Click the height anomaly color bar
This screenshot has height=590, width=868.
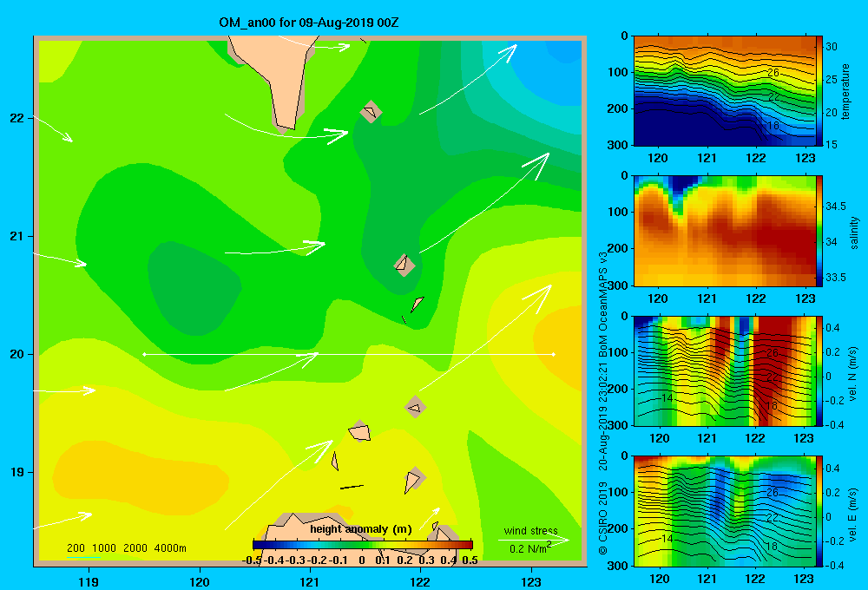point(363,545)
